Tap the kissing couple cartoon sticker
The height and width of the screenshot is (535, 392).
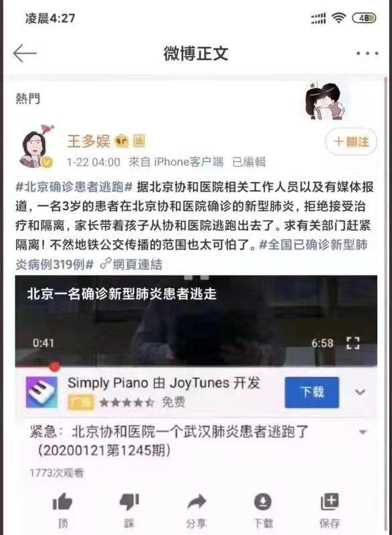tap(325, 100)
